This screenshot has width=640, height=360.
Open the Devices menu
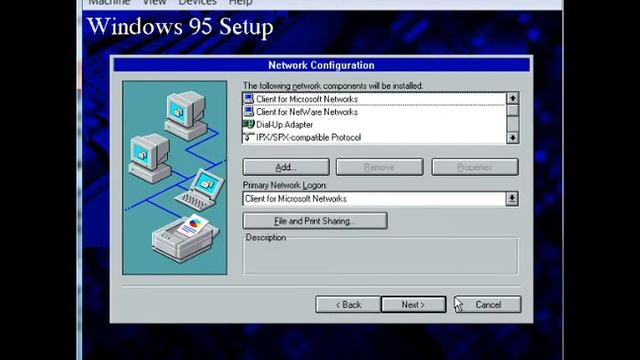click(197, 2)
